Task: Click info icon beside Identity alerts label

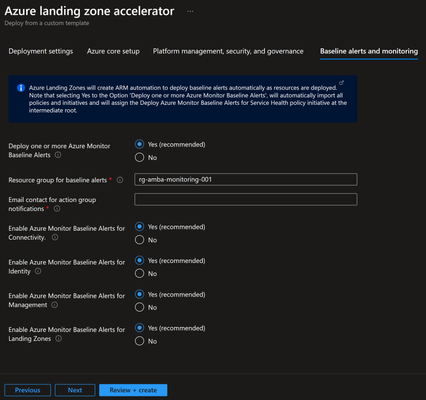Action: click(x=38, y=271)
